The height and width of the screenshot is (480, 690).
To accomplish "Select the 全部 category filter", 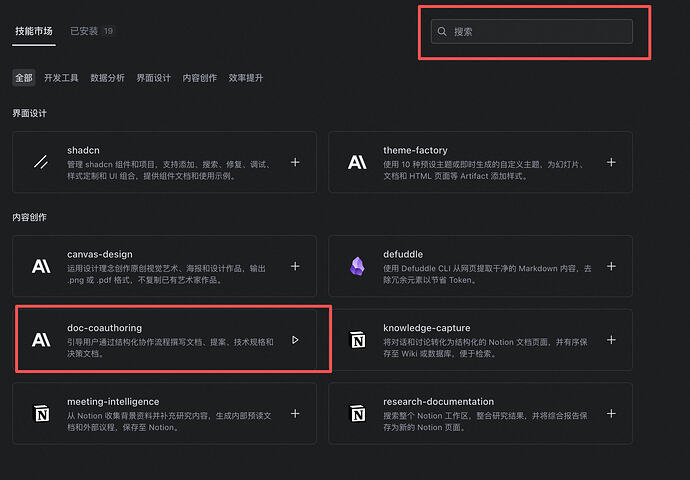I will pyautogui.click(x=24, y=78).
